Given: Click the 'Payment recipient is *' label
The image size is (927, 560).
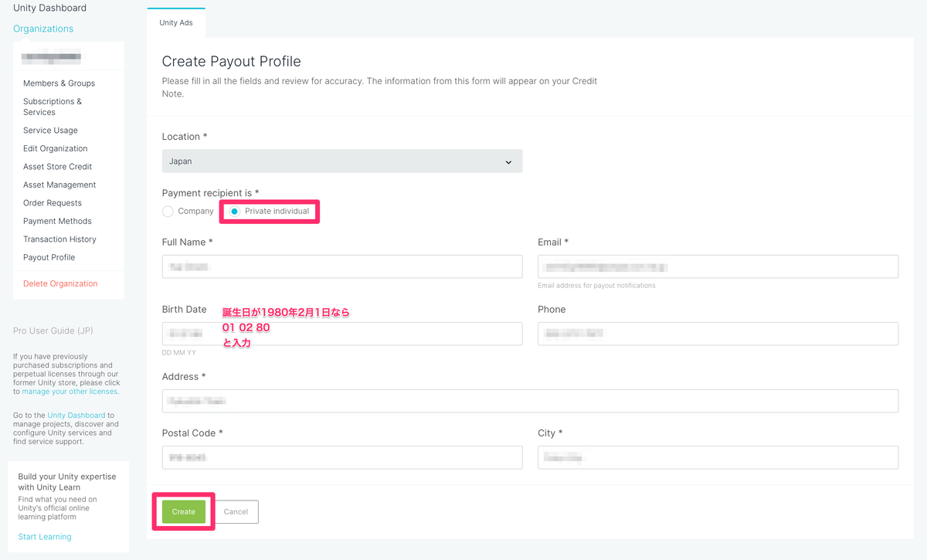Looking at the screenshot, I should point(210,192).
